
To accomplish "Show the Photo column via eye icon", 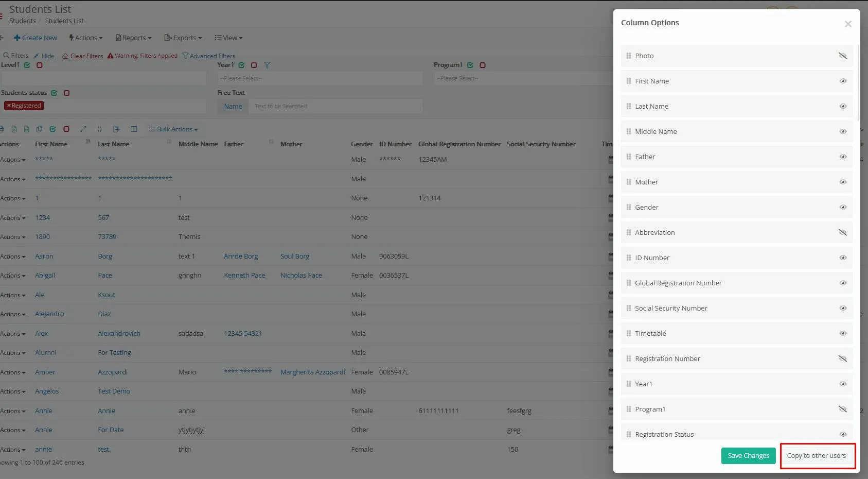I will pyautogui.click(x=842, y=56).
